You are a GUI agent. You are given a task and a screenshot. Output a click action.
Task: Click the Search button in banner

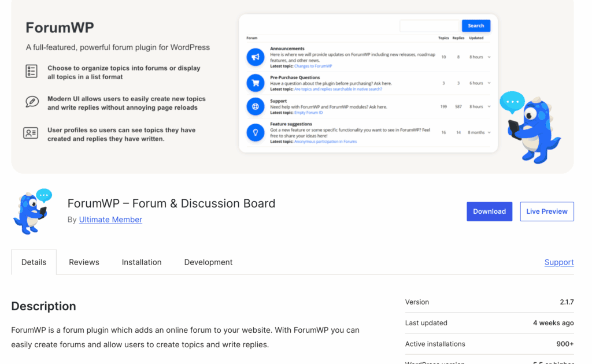tap(476, 25)
